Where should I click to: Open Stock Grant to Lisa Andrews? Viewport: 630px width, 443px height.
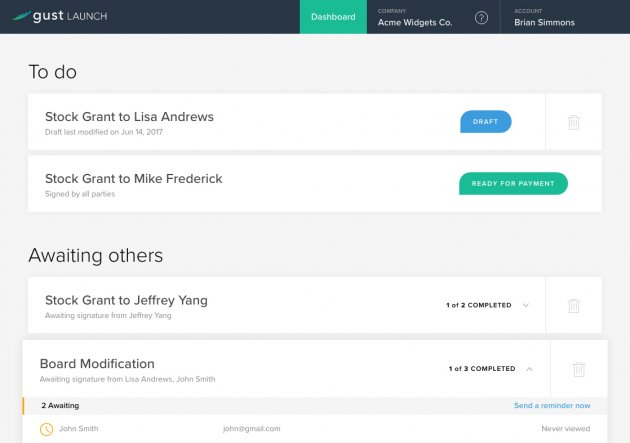point(129,117)
